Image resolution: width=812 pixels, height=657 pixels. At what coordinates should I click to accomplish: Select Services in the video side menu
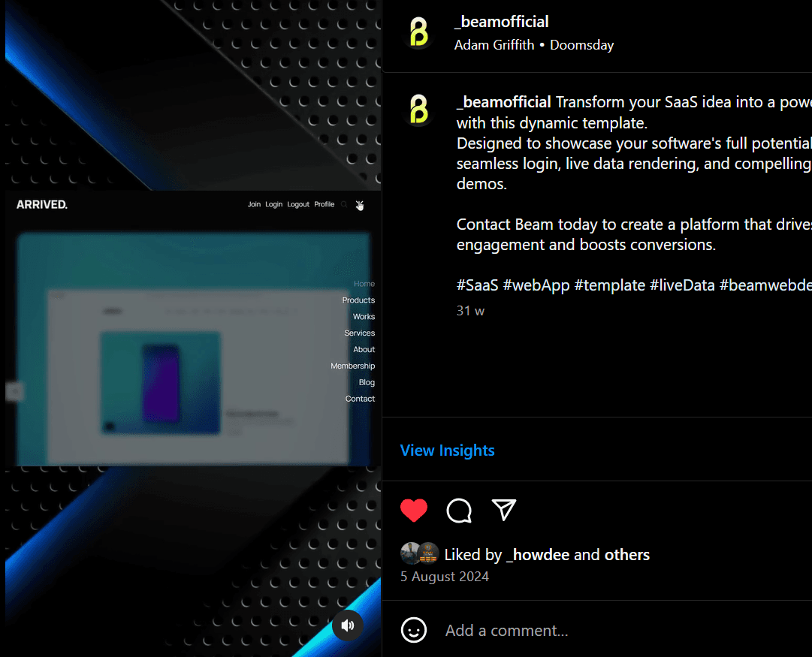(x=359, y=333)
